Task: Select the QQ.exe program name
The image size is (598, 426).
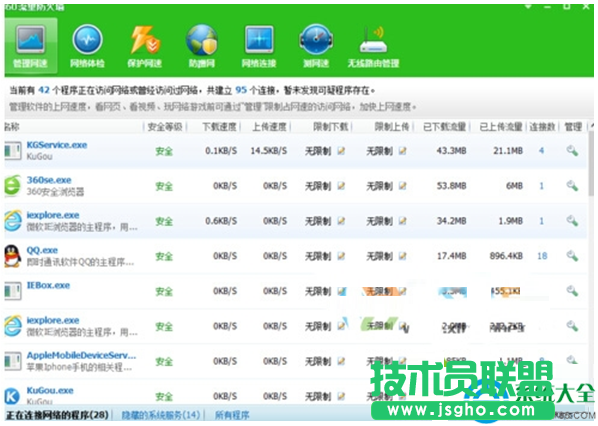Action: pos(42,250)
